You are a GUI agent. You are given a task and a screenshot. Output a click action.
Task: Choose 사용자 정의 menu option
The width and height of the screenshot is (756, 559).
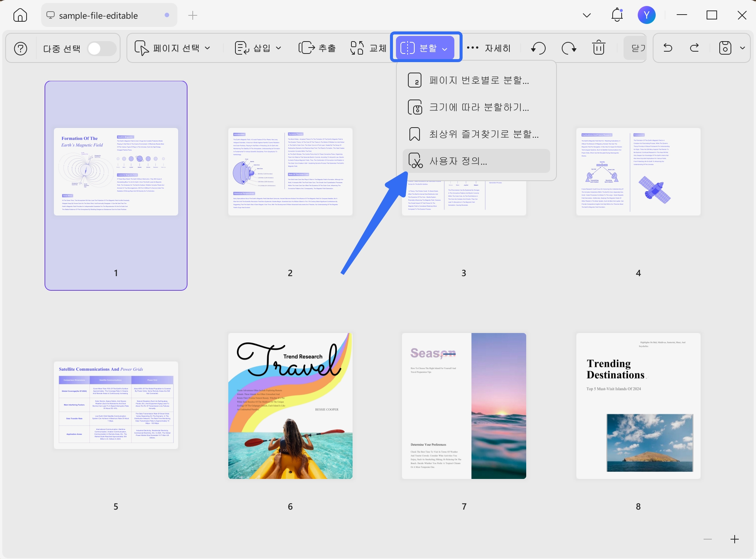coord(476,161)
